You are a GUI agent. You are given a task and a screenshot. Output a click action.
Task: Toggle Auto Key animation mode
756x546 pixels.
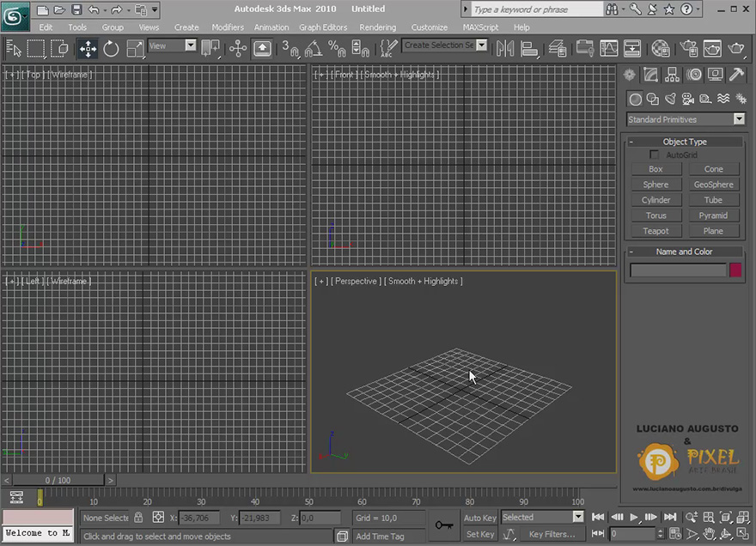point(480,518)
